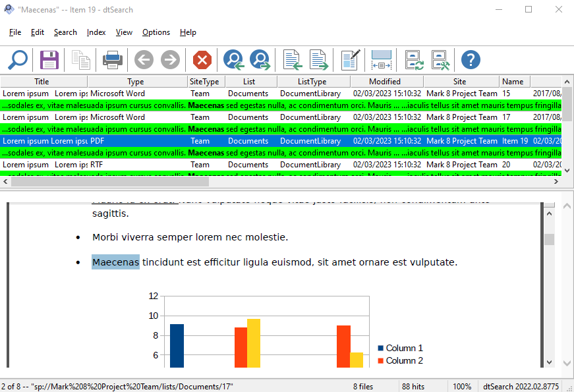The height and width of the screenshot is (392, 574).
Task: Click the update index icon
Action: click(x=414, y=60)
